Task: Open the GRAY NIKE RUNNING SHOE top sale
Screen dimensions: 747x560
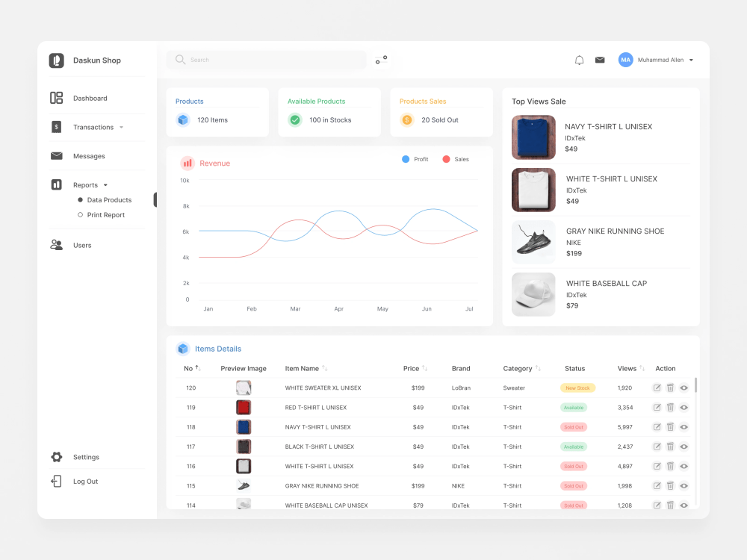Action: coord(601,242)
